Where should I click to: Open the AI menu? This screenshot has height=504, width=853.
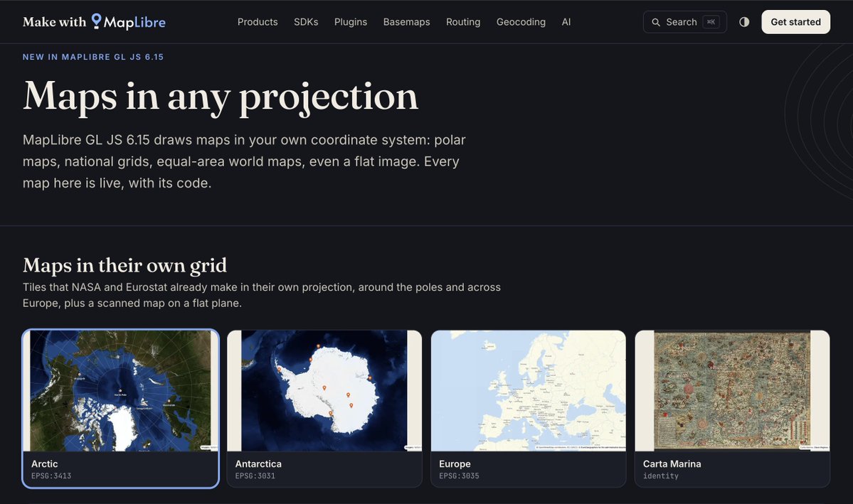coord(566,22)
